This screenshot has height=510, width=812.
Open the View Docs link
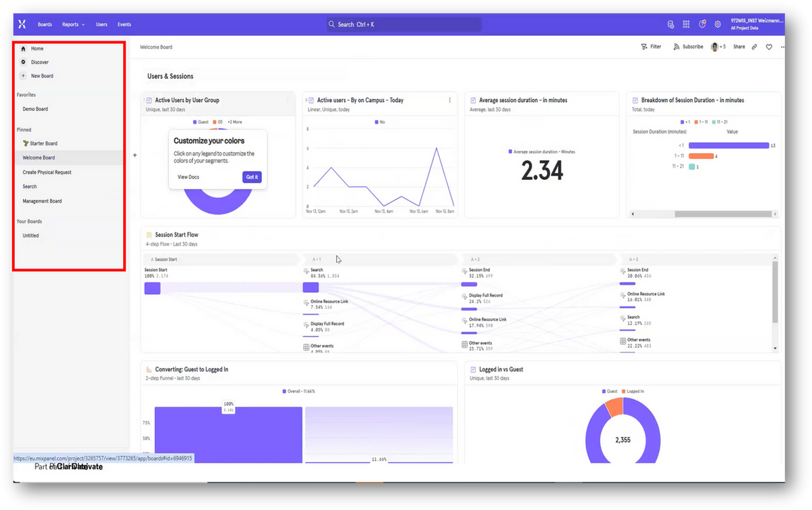[x=188, y=177]
